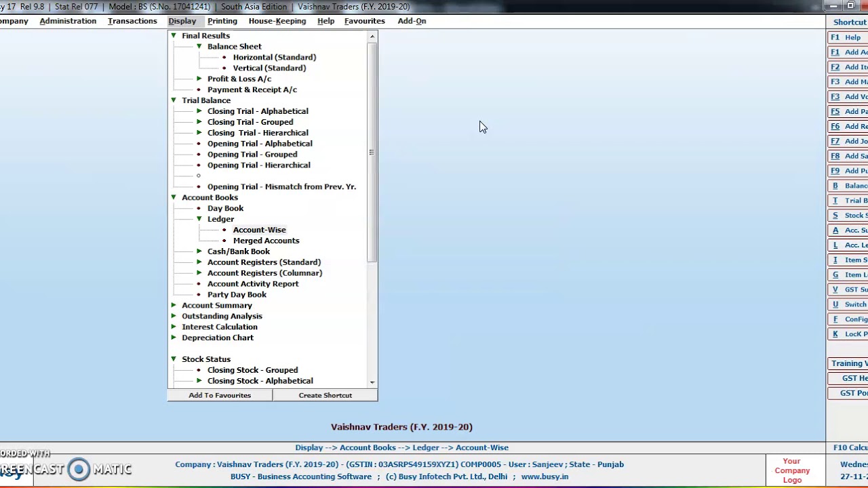868x488 pixels.
Task: Collapse the Balance Sheet node
Action: 199,46
